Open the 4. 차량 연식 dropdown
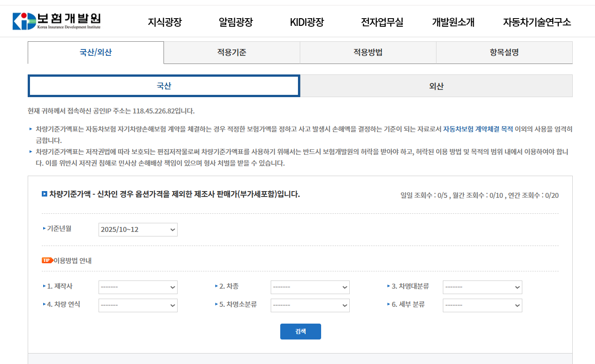 pyautogui.click(x=138, y=305)
